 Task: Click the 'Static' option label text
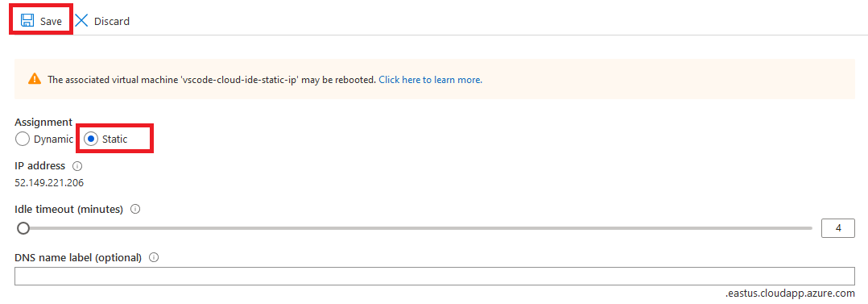[x=114, y=140]
